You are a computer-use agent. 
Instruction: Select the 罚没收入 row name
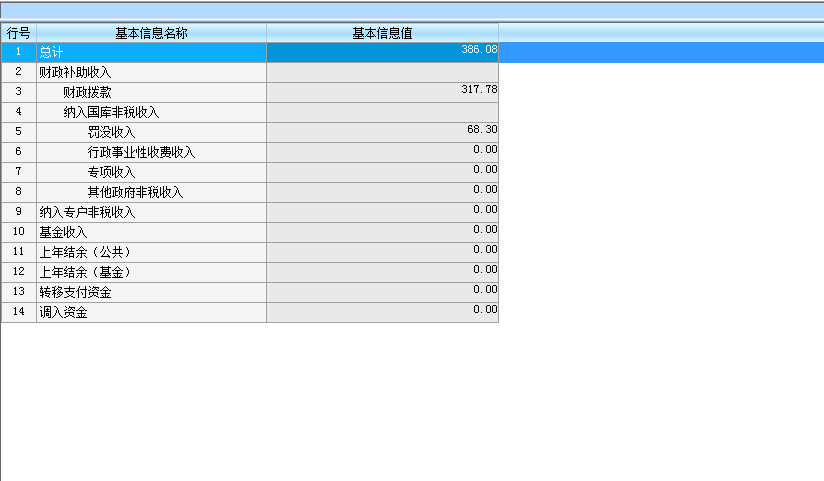[x=111, y=132]
